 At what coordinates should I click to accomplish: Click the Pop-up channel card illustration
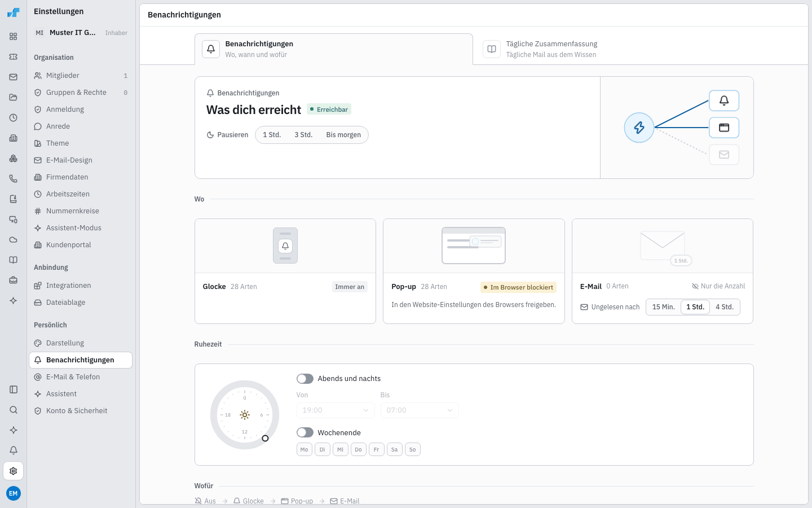pos(474,246)
